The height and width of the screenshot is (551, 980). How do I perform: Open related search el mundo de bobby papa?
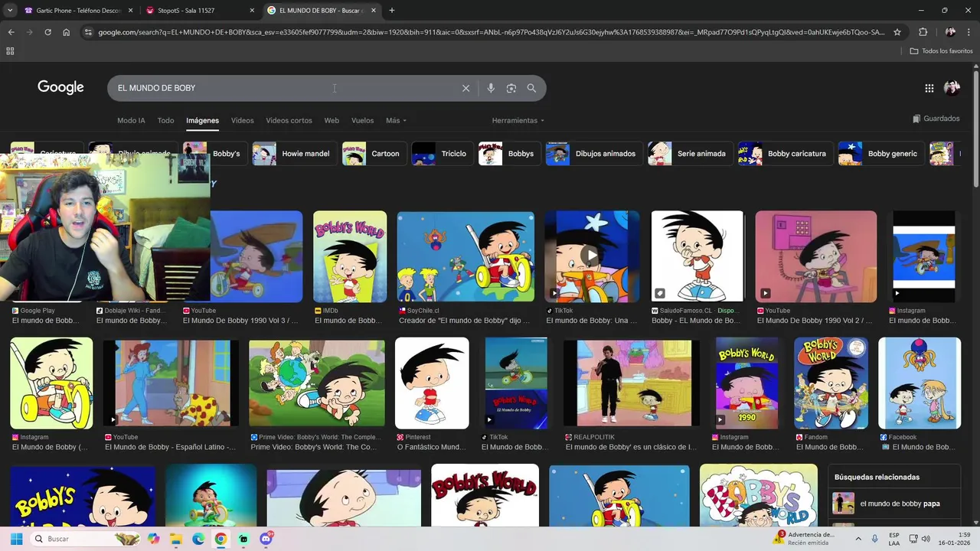click(x=894, y=504)
